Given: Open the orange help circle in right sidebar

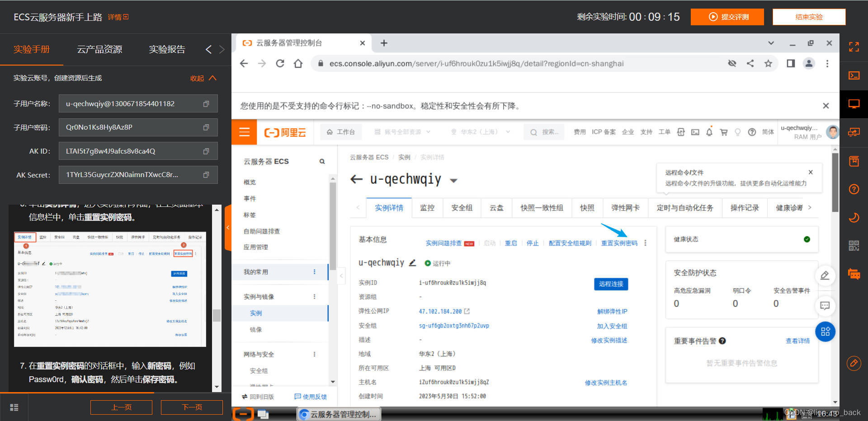Looking at the screenshot, I should (x=854, y=189).
